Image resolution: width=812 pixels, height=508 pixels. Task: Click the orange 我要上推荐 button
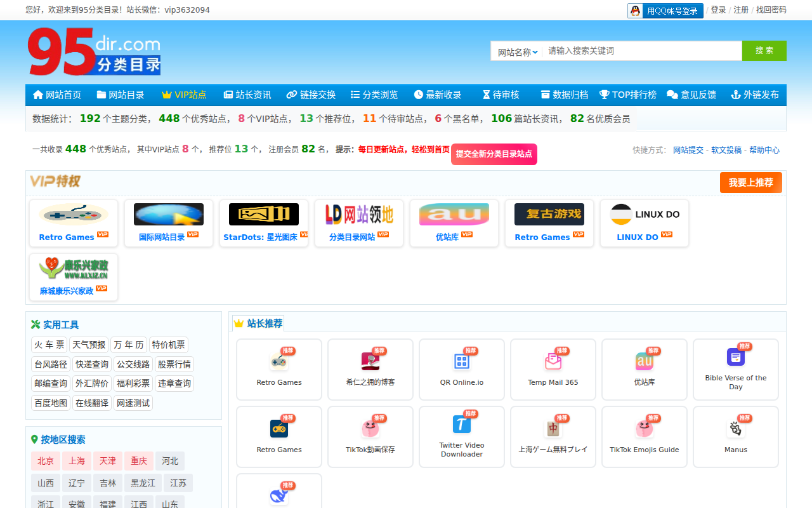(x=750, y=182)
